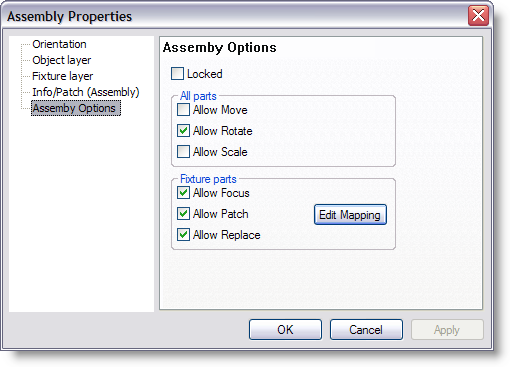
Task: Enable Allow Scale for all parts
Action: tap(183, 152)
